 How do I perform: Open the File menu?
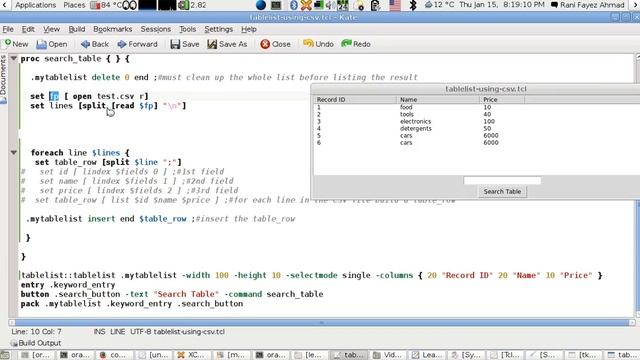[x=8, y=29]
